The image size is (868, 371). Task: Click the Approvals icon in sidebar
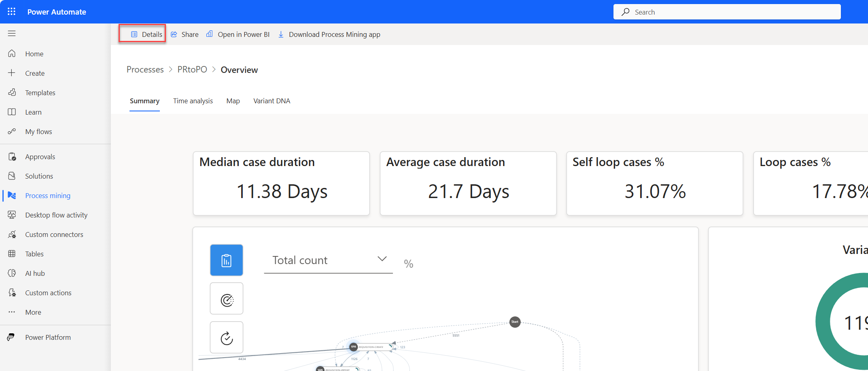click(x=12, y=156)
